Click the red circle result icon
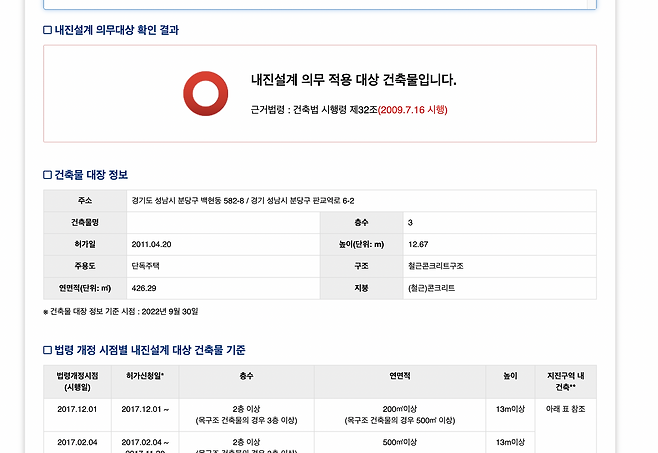The image size is (658, 453). tap(206, 94)
